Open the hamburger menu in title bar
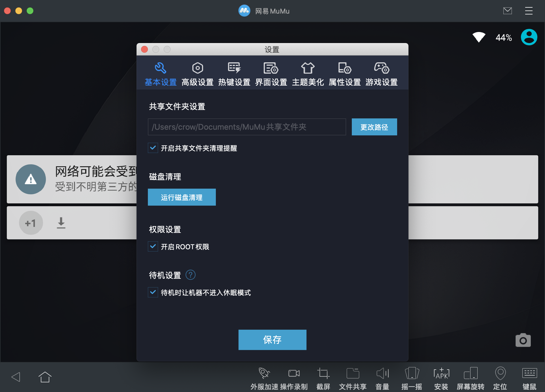The height and width of the screenshot is (392, 545). click(529, 11)
